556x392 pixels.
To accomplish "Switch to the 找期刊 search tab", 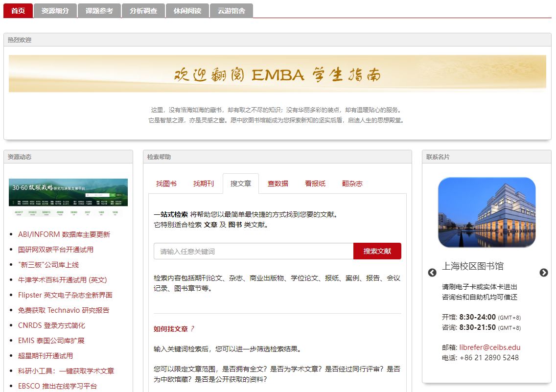I will point(204,184).
